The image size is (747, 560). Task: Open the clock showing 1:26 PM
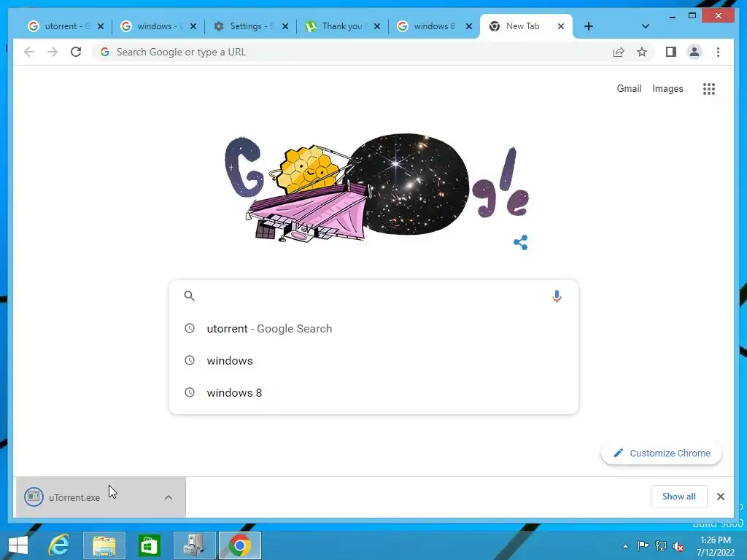pyautogui.click(x=716, y=546)
